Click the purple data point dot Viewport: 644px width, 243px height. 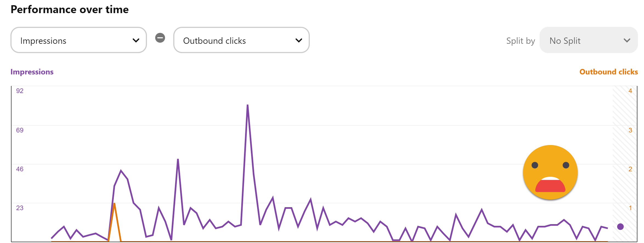point(620,227)
